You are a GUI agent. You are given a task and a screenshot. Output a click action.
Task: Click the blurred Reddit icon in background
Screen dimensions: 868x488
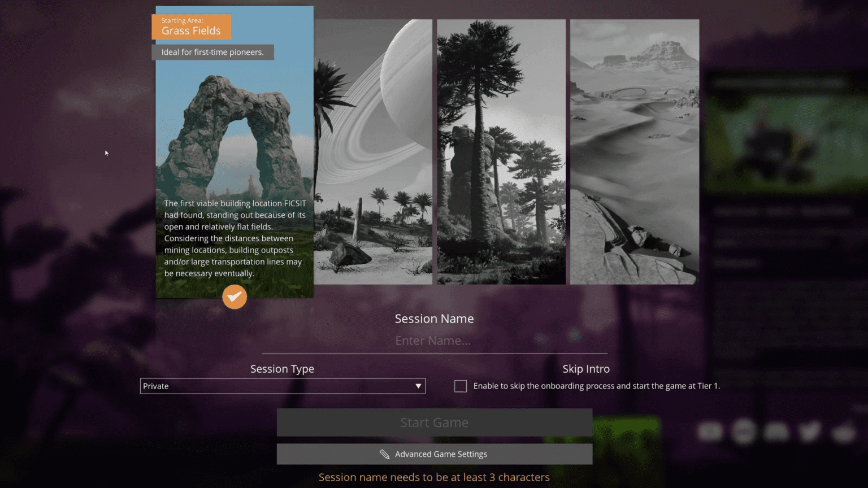(844, 432)
